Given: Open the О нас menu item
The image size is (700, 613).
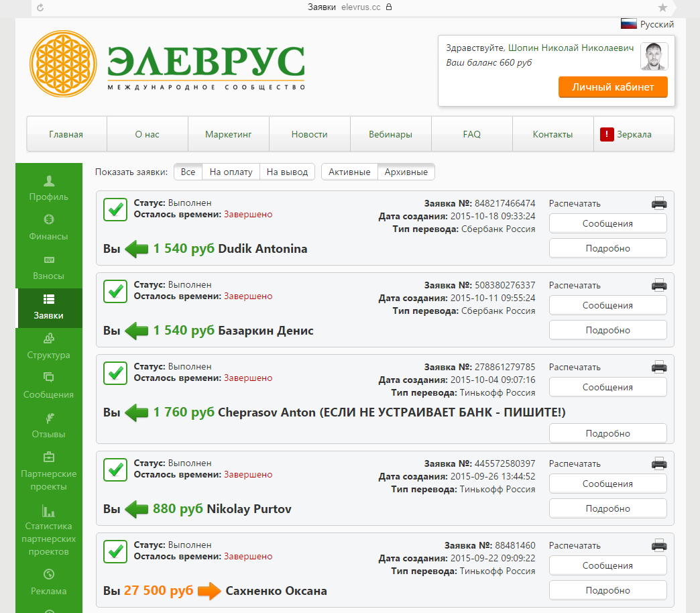Looking at the screenshot, I should [x=148, y=134].
